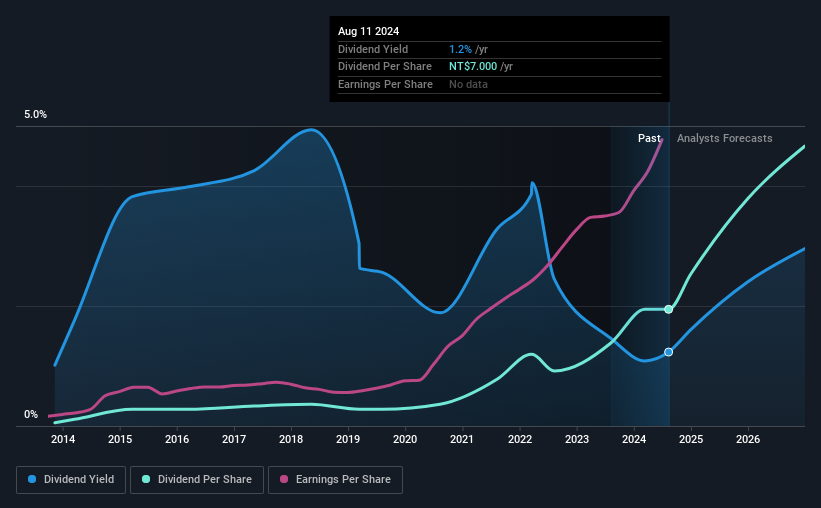Toggle the Earnings Per Share legend button

(x=335, y=480)
